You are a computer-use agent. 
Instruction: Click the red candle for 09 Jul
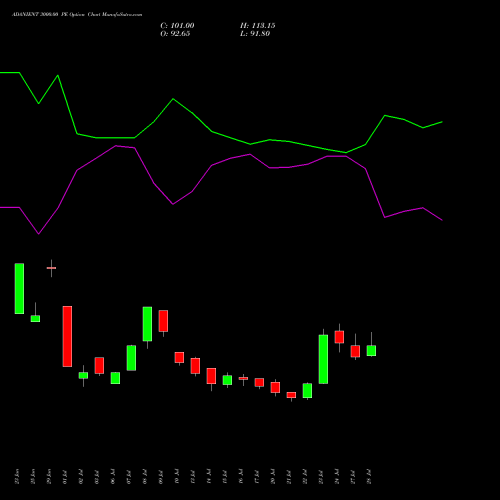163,321
